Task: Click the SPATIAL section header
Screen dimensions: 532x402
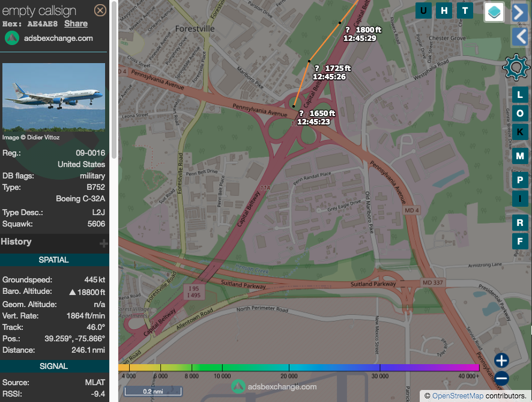Action: 54,260
